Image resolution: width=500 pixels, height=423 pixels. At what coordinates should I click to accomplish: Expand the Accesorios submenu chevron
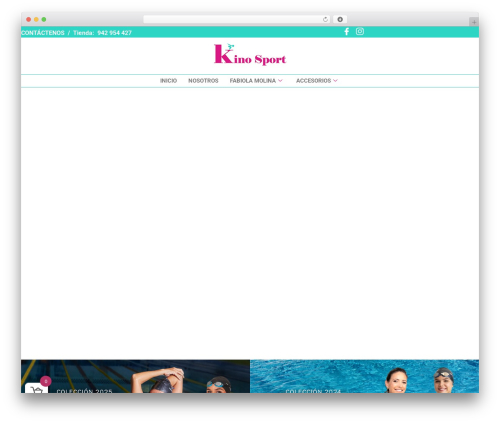pyautogui.click(x=335, y=81)
